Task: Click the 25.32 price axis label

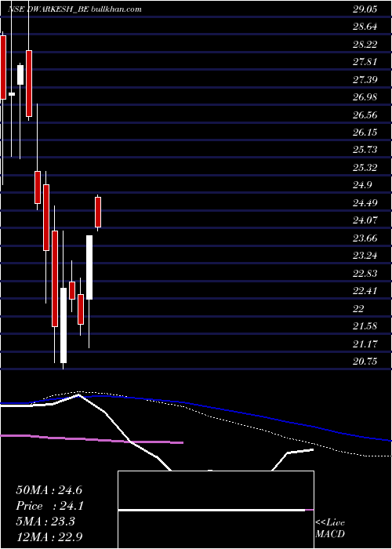Action: point(365,168)
